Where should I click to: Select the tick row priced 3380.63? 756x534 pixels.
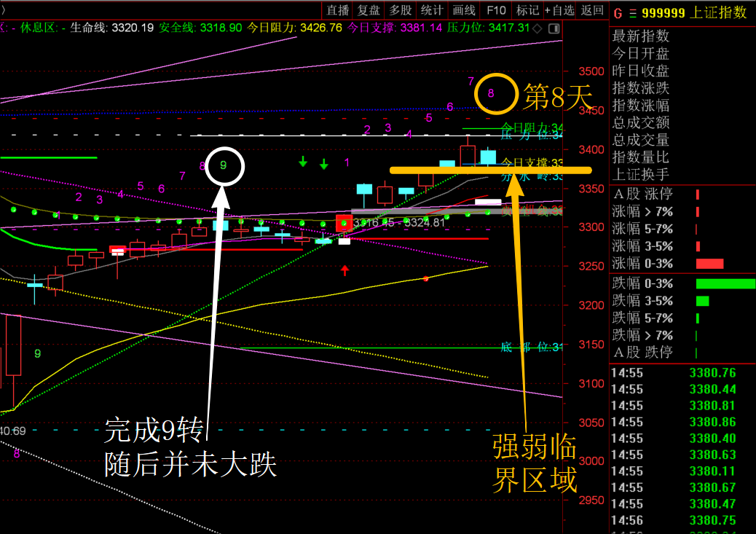[682, 455]
